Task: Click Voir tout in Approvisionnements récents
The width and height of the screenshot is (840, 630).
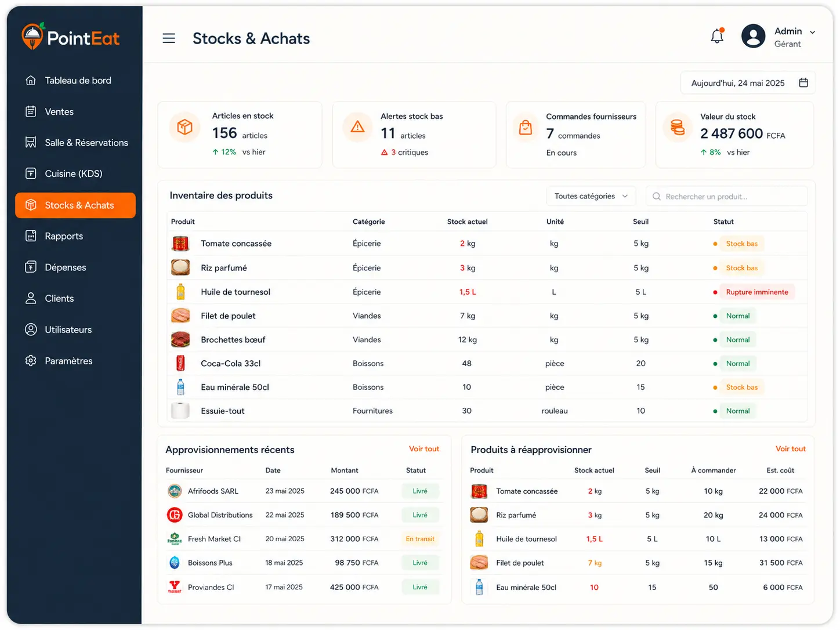Action: click(424, 449)
